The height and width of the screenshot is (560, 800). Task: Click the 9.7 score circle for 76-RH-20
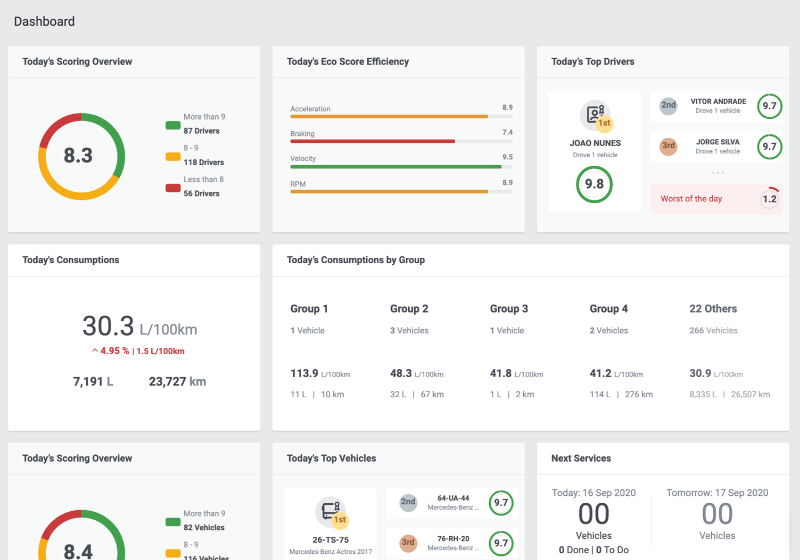pyautogui.click(x=501, y=543)
